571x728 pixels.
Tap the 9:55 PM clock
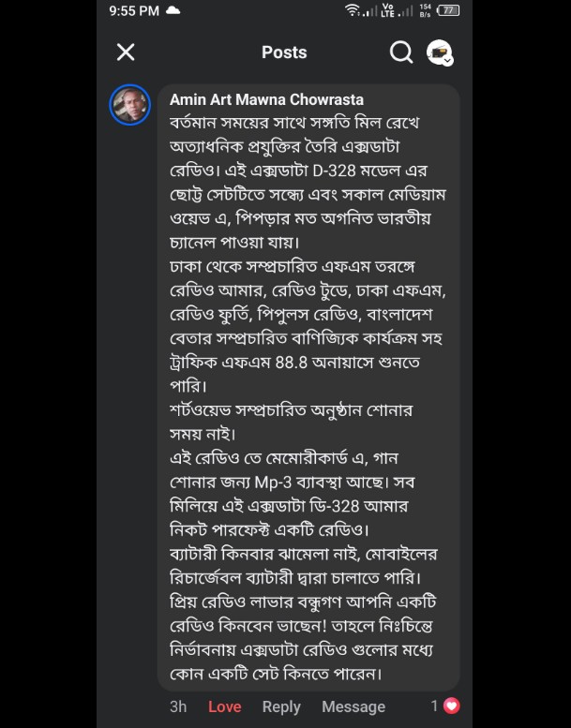133,11
